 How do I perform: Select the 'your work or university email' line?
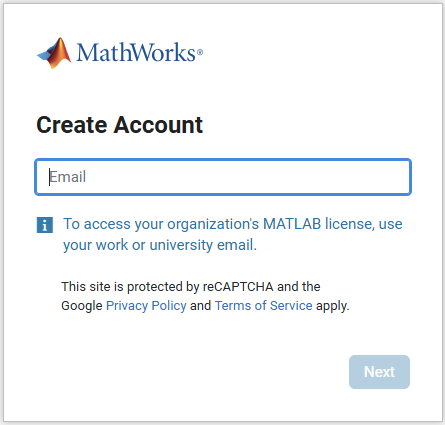point(160,245)
